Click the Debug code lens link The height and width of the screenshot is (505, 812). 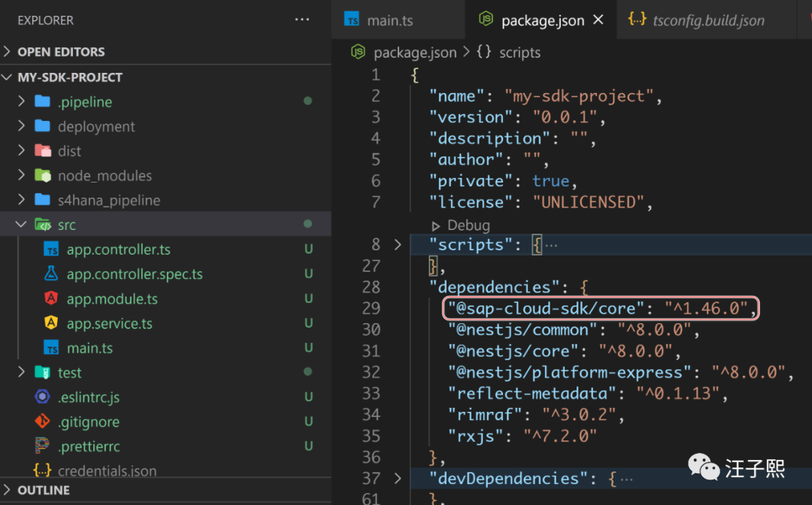tap(468, 225)
